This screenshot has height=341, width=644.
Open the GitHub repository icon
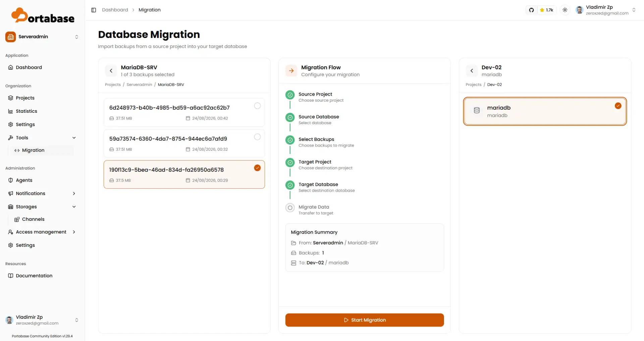click(531, 10)
